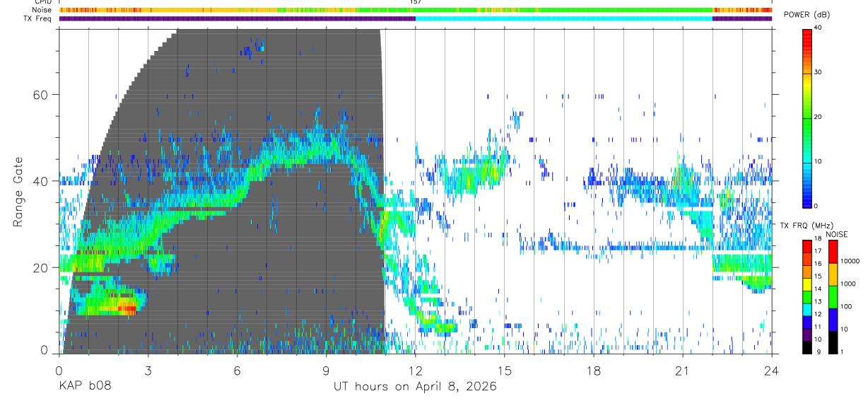The height and width of the screenshot is (401, 868).
Task: Click the 157 CPID value above the noise strip
Action: (x=416, y=2)
